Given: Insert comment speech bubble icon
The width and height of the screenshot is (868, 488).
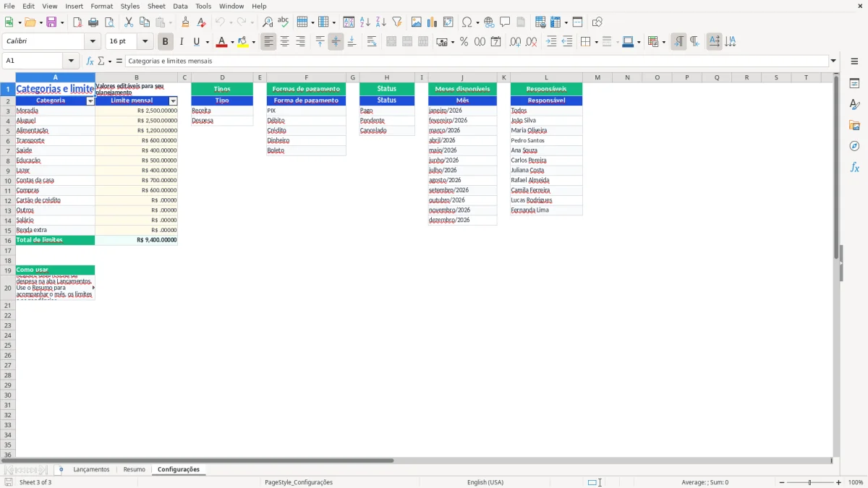Looking at the screenshot, I should pyautogui.click(x=505, y=22).
